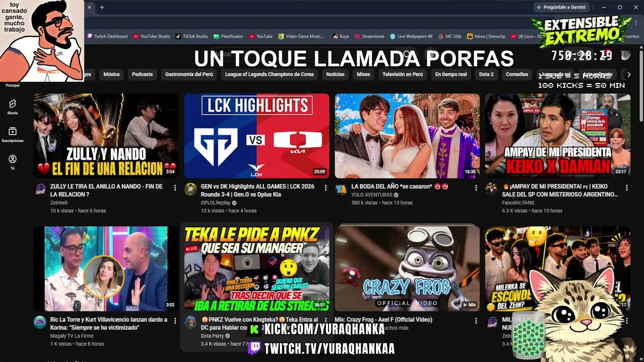This screenshot has width=644, height=362.
Task: Play the ZULLY Y NANDO video thumbnail
Action: pyautogui.click(x=106, y=136)
